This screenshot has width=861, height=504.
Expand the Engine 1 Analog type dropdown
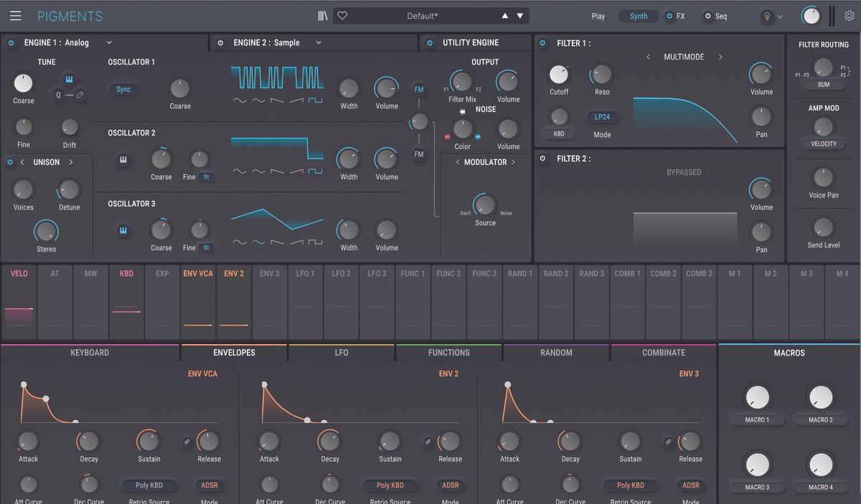(109, 42)
